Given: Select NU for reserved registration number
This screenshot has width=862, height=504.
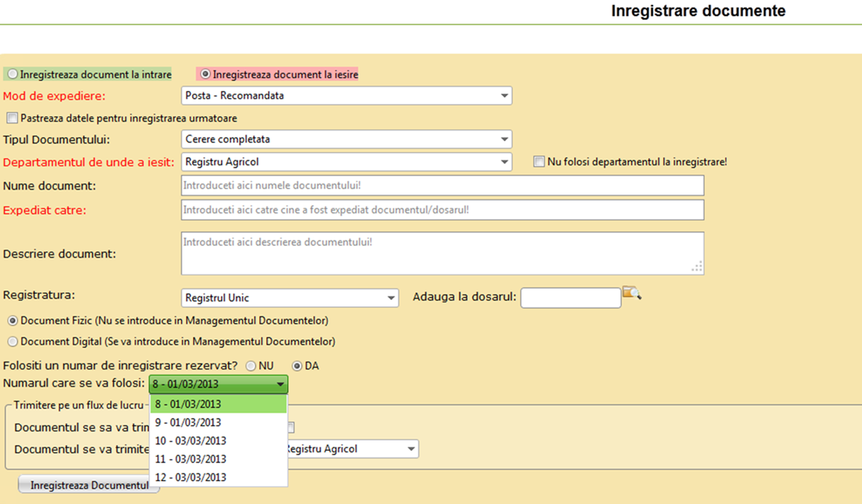Looking at the screenshot, I should coord(251,366).
